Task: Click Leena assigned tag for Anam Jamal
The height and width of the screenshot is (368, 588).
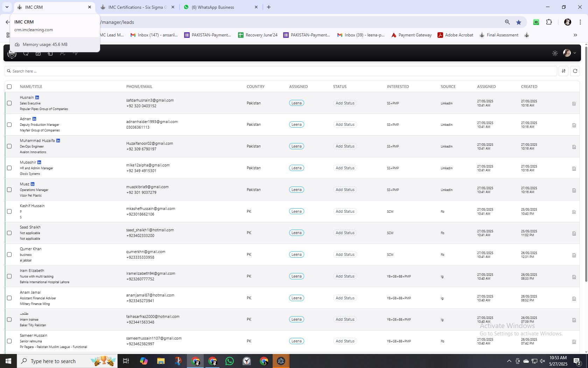Action: coord(296,298)
